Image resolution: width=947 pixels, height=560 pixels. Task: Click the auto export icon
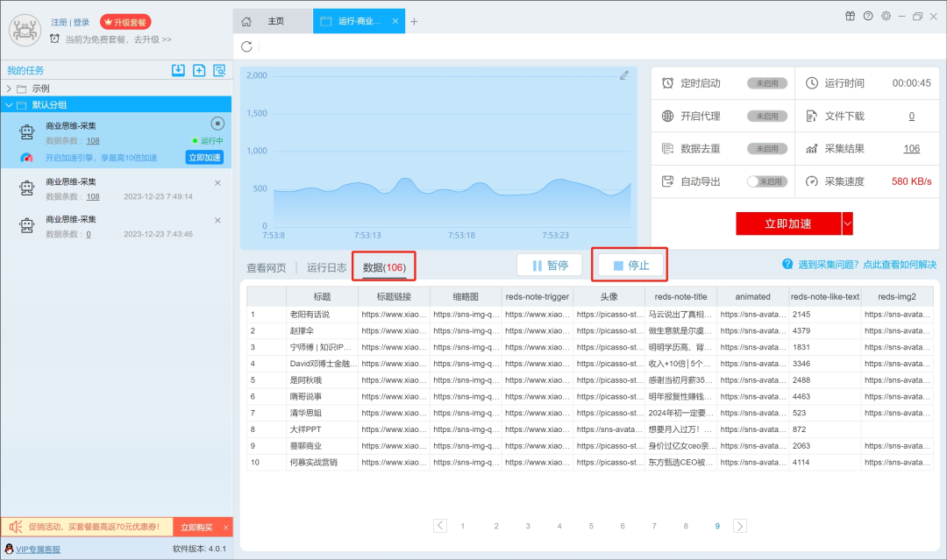coord(667,181)
